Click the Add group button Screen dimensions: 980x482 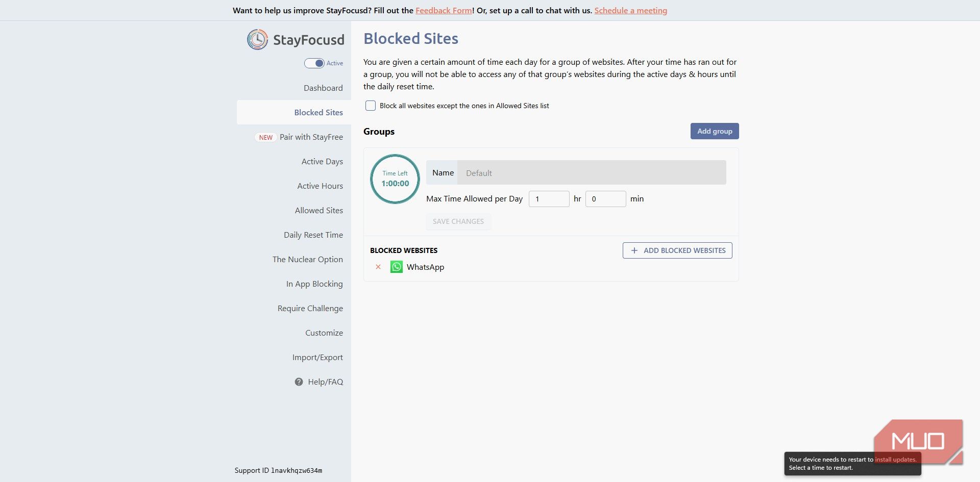(715, 131)
